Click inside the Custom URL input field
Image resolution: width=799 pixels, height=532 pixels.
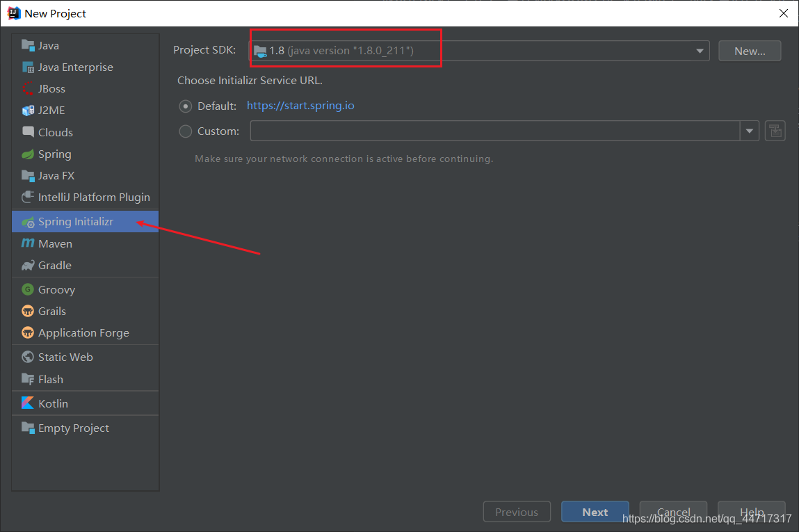(x=487, y=130)
